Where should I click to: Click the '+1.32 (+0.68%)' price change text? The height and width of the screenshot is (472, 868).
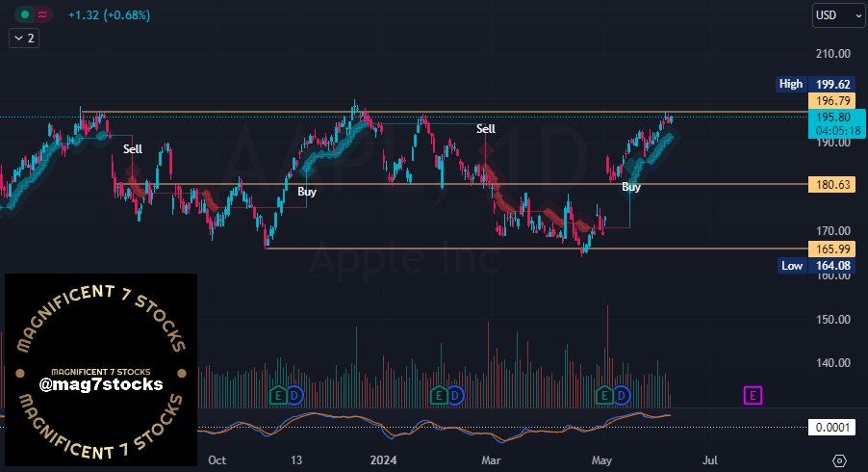click(109, 15)
